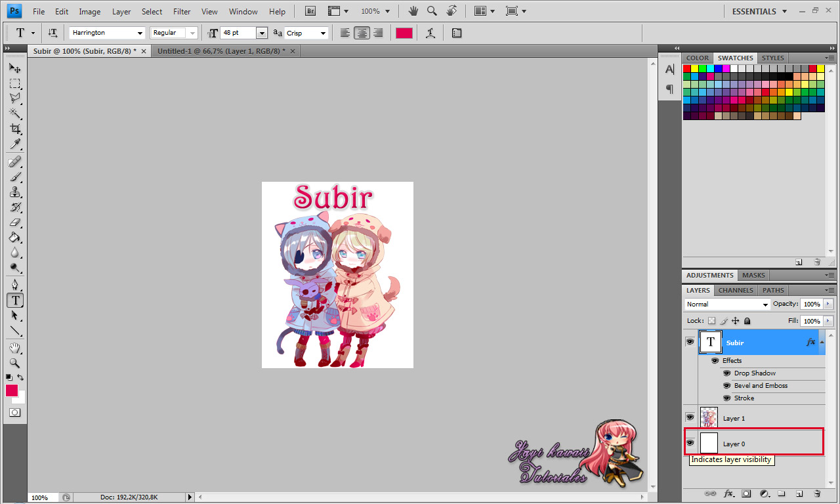
Task: Hide the Drop Shadow effect
Action: pos(726,373)
